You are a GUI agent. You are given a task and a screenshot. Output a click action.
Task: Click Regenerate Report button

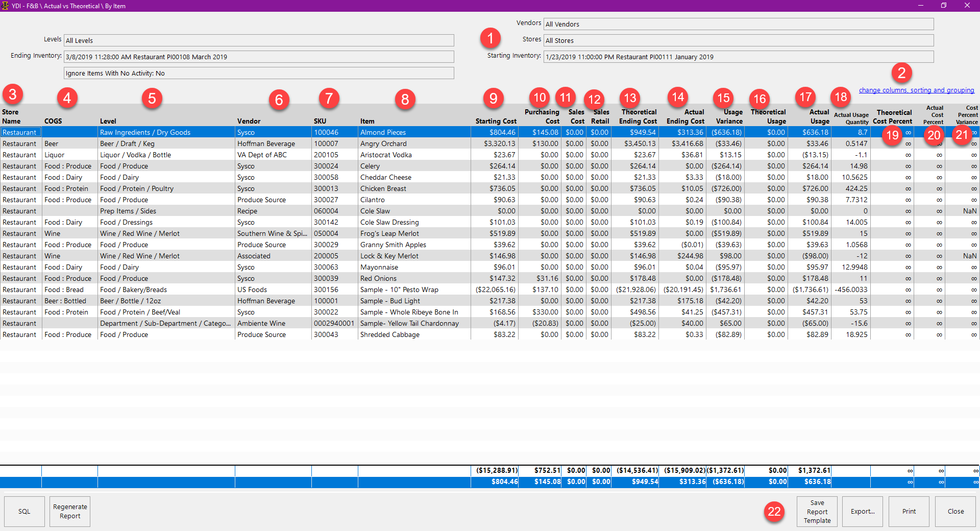[x=70, y=511]
